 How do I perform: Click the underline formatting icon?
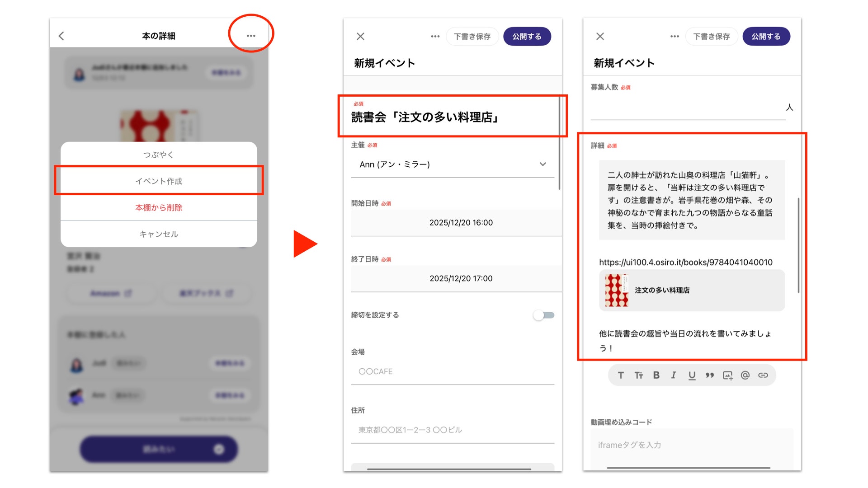692,375
